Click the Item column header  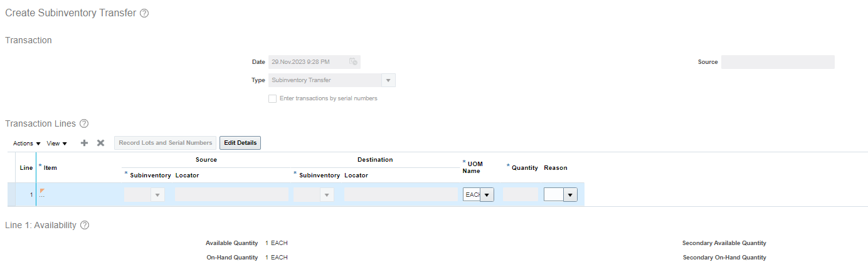[50, 168]
